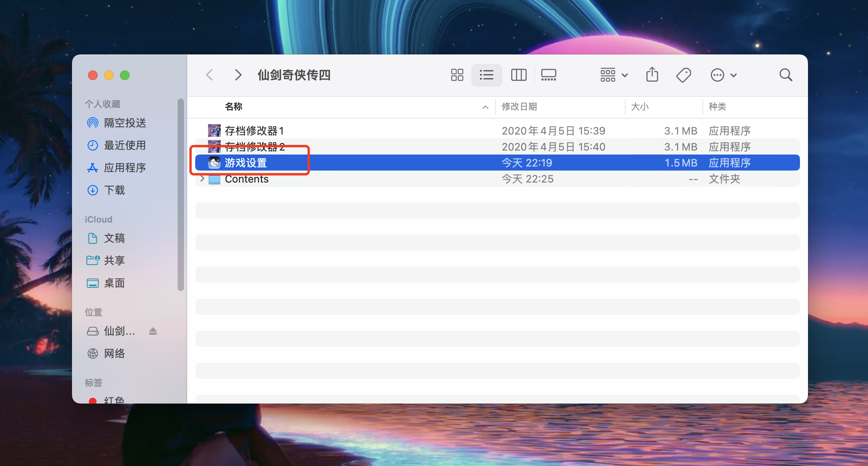The image size is (868, 466).
Task: Click the 1.5 MB size value
Action: click(x=681, y=163)
